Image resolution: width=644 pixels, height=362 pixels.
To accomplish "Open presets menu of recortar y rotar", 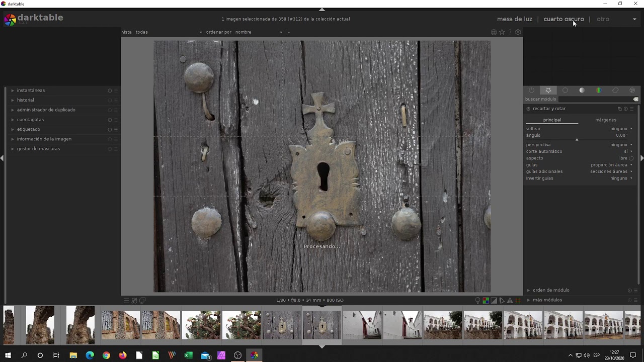I will (632, 109).
